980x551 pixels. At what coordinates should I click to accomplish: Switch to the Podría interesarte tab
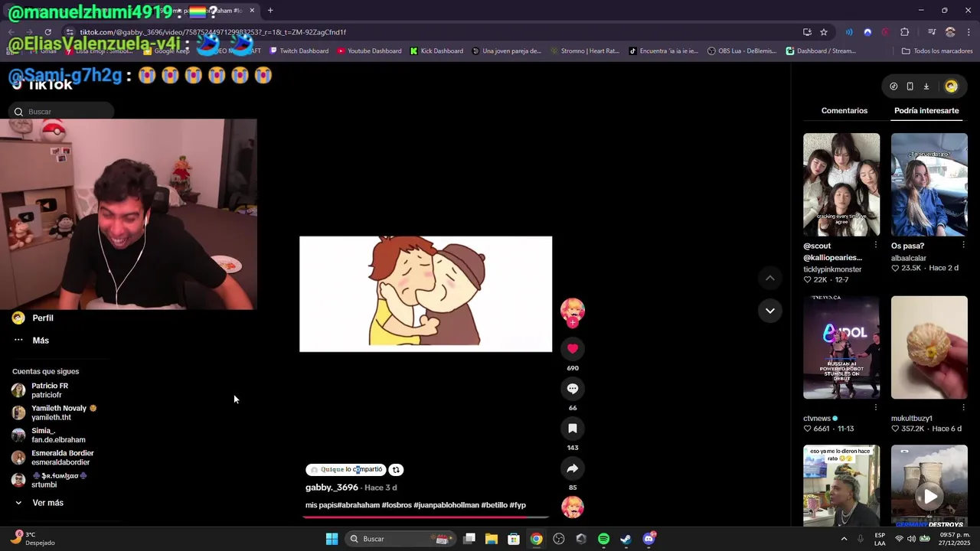926,111
